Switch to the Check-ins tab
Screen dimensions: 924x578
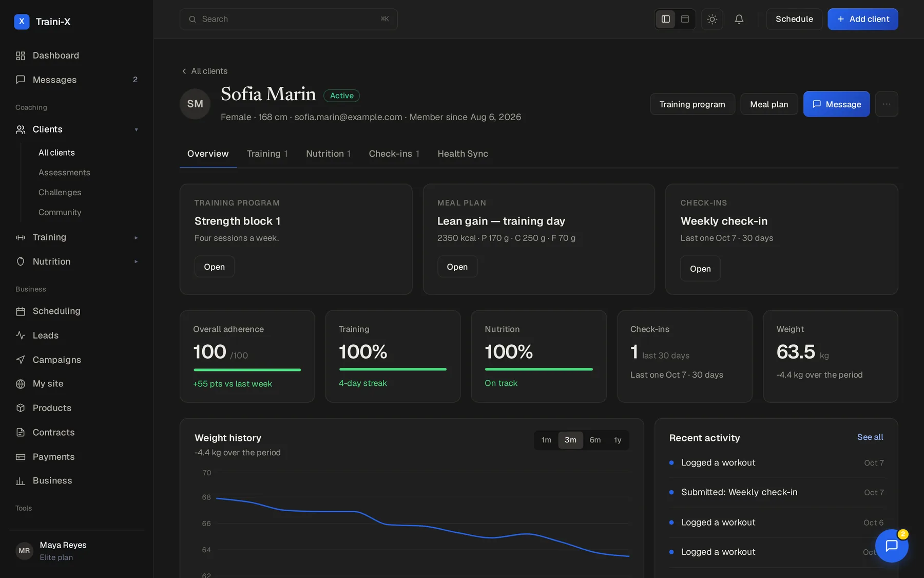coord(394,154)
